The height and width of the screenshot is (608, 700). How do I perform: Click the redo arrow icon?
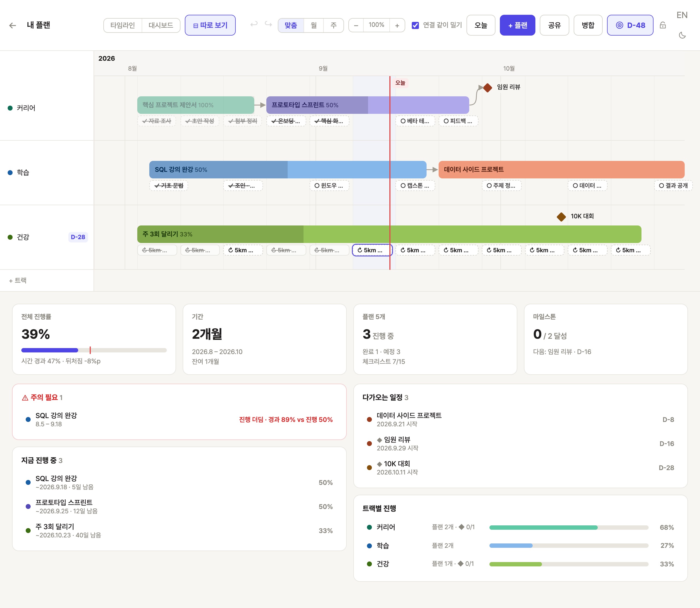coord(269,24)
